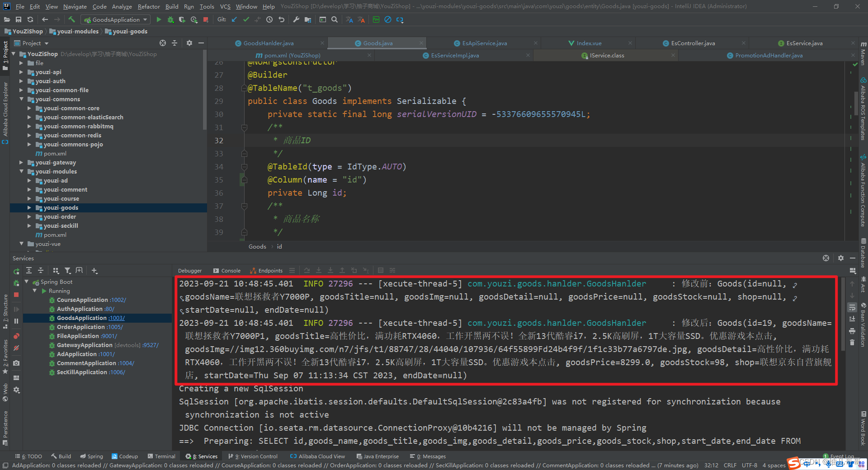Click CRLF line separator in status bar
The height and width of the screenshot is (470, 868).
[730, 465]
